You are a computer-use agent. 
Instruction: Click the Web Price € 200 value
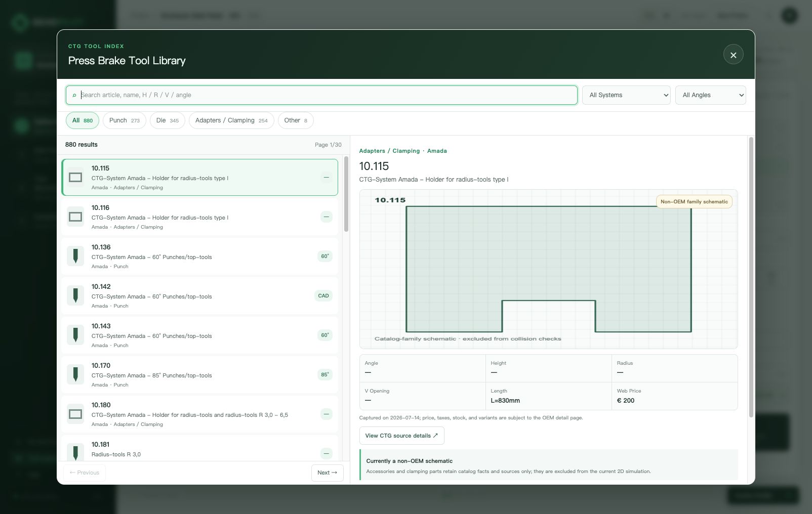coord(625,401)
